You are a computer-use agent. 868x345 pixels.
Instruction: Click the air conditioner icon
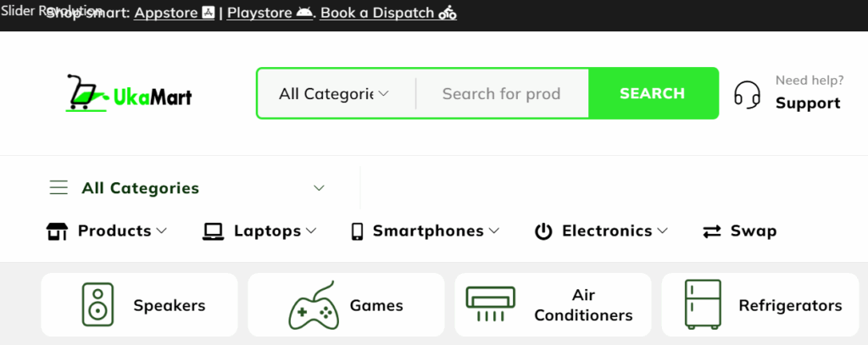point(490,304)
